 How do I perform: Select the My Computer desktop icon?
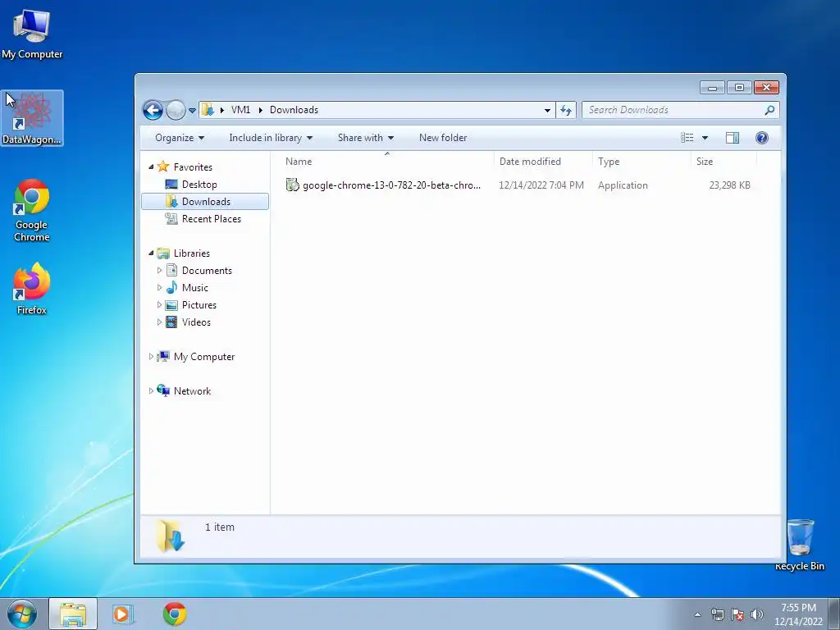tap(32, 34)
